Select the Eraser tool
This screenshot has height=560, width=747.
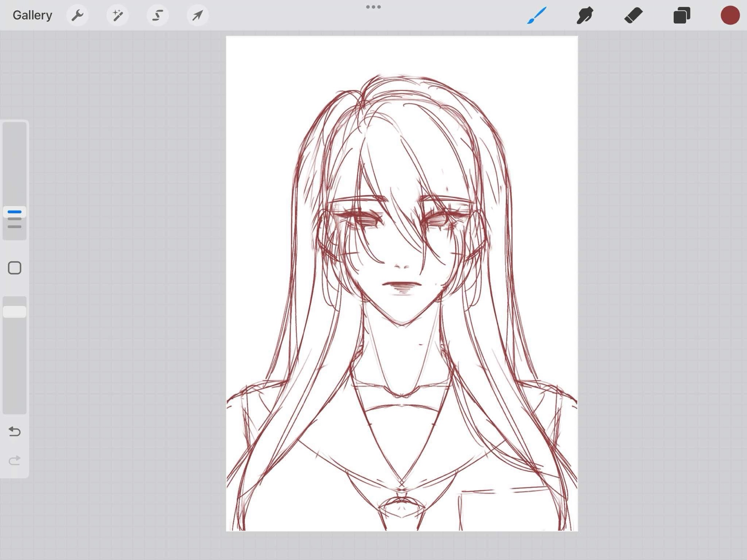tap(633, 15)
